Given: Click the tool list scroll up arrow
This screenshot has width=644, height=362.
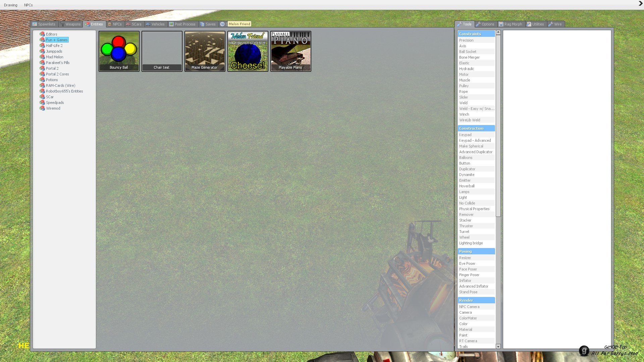Looking at the screenshot, I should tap(498, 33).
